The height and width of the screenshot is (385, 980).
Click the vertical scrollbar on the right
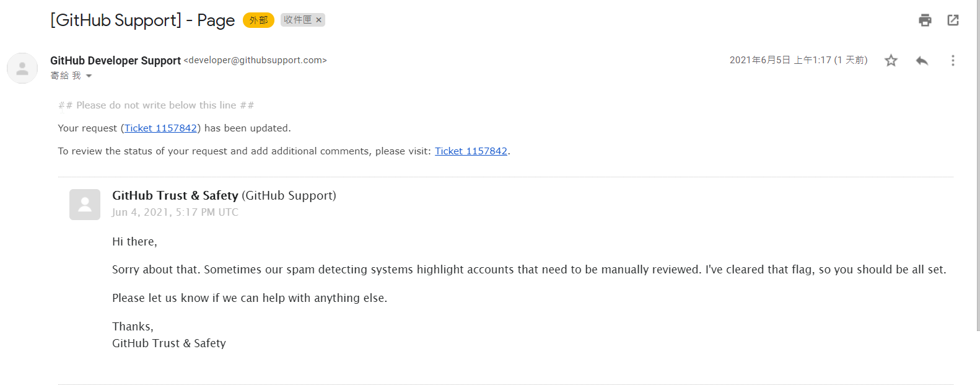click(x=978, y=166)
